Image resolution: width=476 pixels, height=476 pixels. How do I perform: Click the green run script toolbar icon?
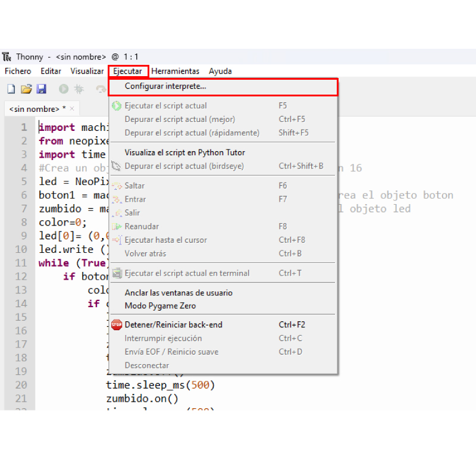pyautogui.click(x=63, y=89)
